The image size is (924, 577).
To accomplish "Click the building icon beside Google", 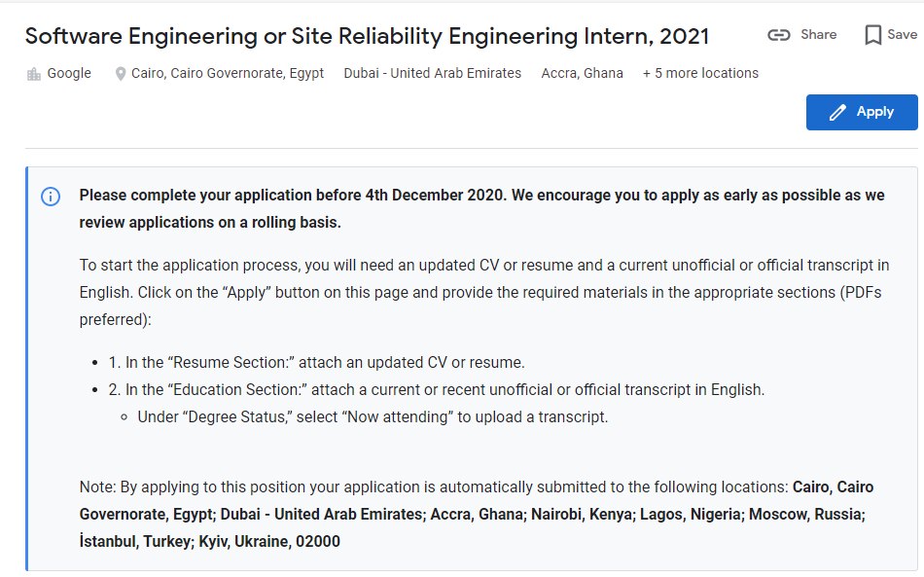I will tap(34, 74).
